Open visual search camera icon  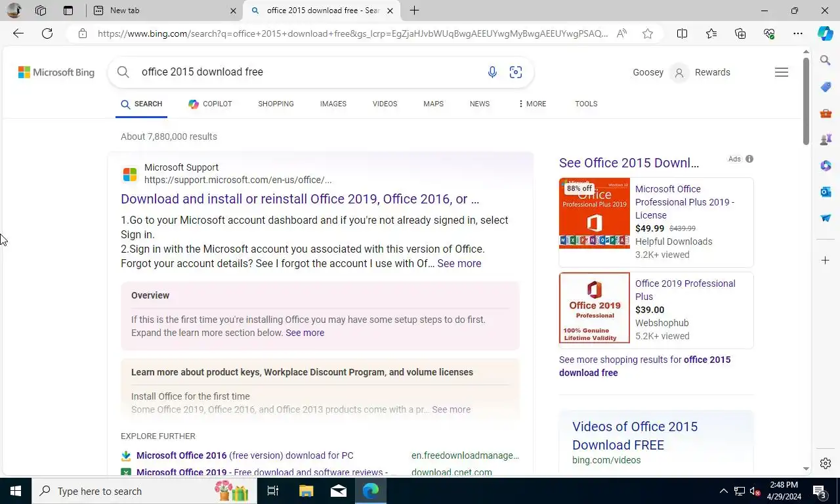[516, 72]
